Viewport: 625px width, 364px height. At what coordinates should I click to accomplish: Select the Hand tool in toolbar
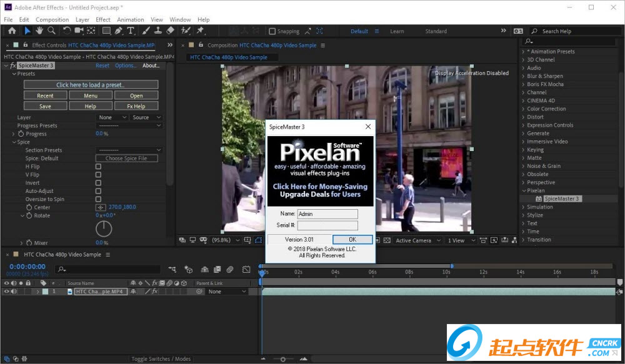39,31
